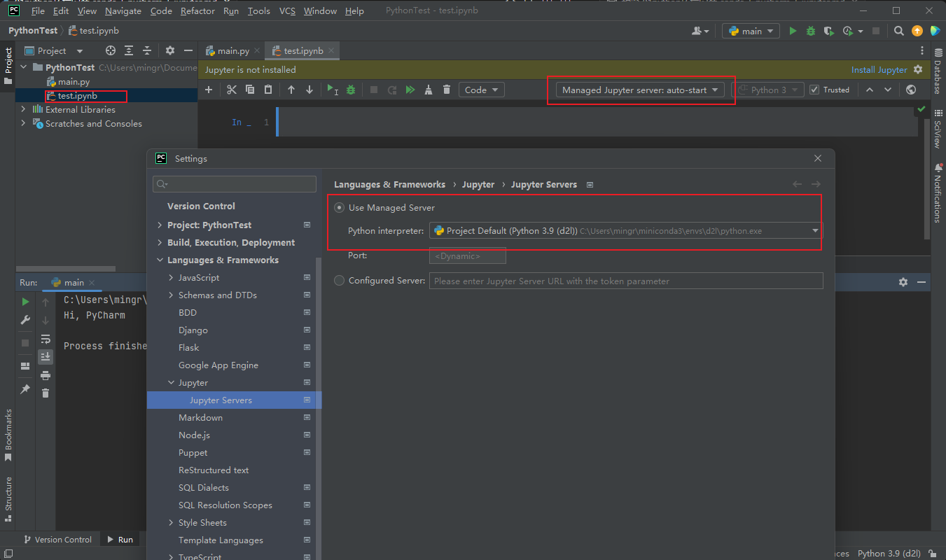Expand all in Project panel
This screenshot has height=560, width=946.
[129, 50]
